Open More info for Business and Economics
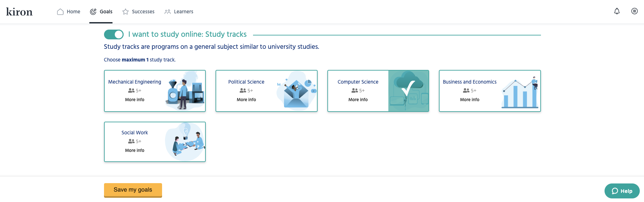This screenshot has width=644, height=202. pos(470,100)
